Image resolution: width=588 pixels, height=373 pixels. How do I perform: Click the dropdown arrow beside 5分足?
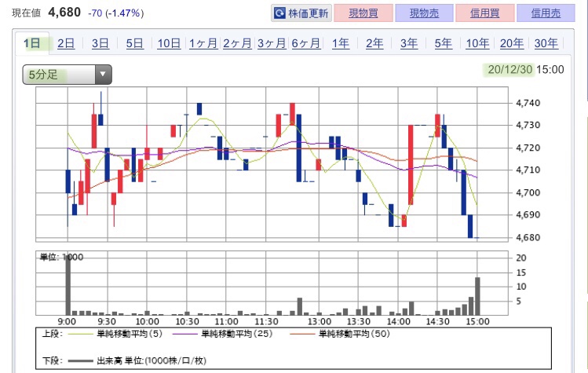103,75
